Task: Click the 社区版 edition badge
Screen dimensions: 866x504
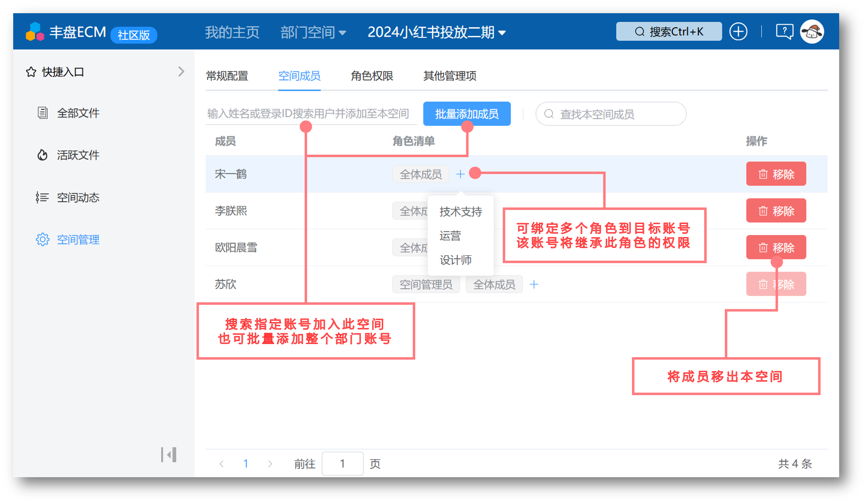Action: [133, 35]
